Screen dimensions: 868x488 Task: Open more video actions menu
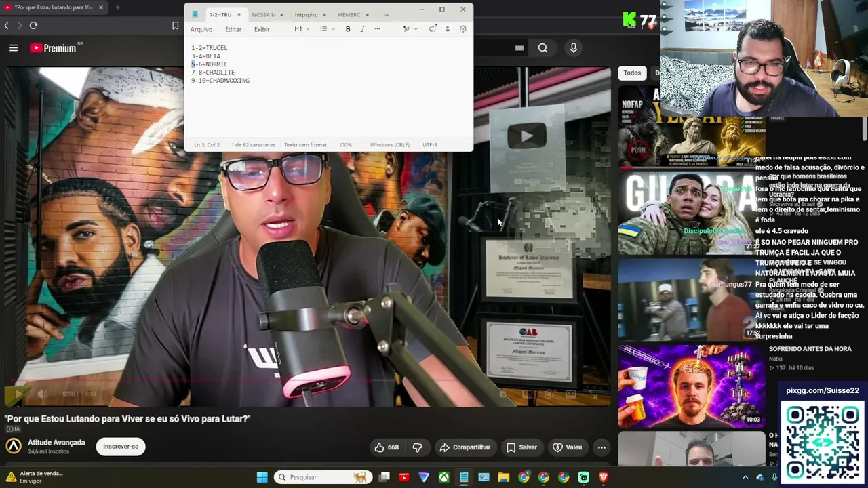(601, 447)
